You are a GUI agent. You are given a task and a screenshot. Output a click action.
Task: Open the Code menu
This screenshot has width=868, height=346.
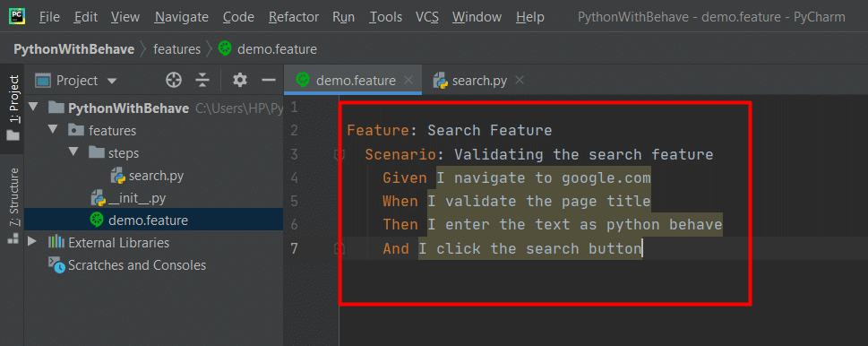(x=238, y=17)
